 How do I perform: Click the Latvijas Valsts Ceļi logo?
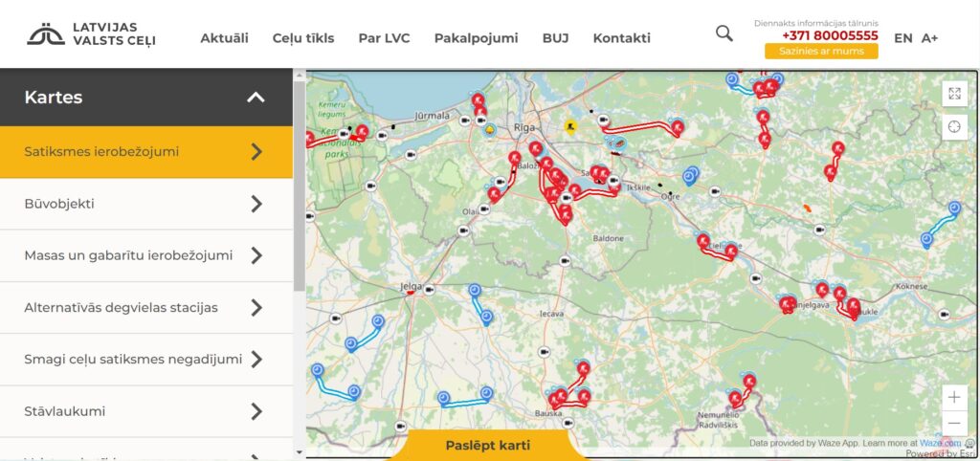[91, 35]
